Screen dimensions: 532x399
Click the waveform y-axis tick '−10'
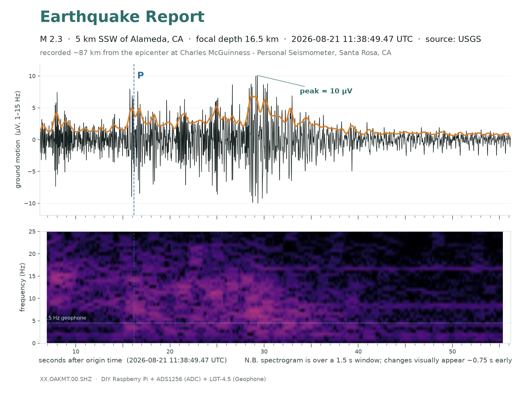tap(31, 203)
